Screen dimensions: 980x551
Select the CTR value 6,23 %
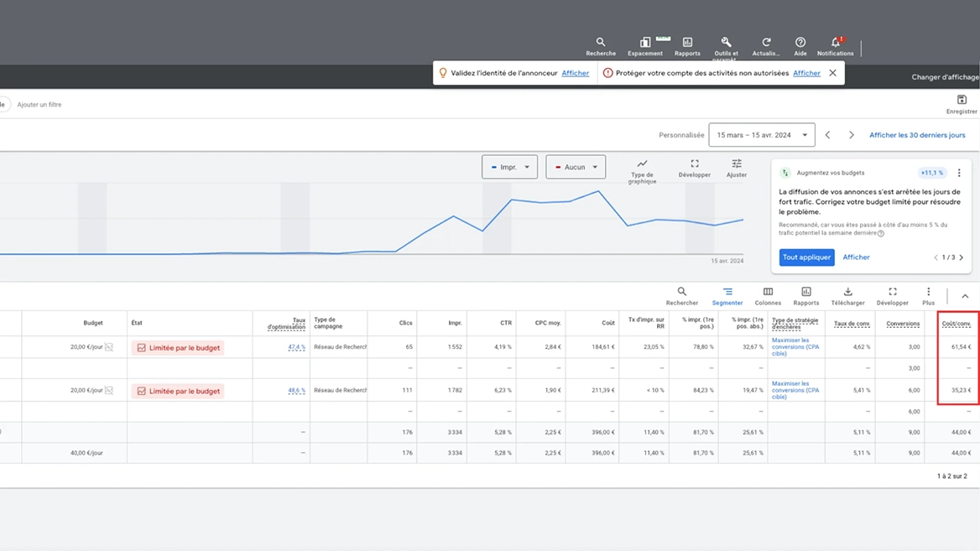point(503,391)
